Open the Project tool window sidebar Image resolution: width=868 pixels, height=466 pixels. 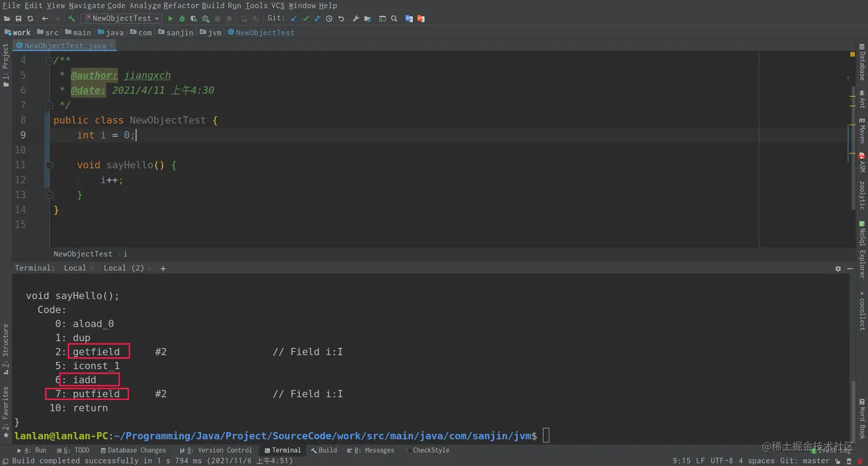(6, 65)
